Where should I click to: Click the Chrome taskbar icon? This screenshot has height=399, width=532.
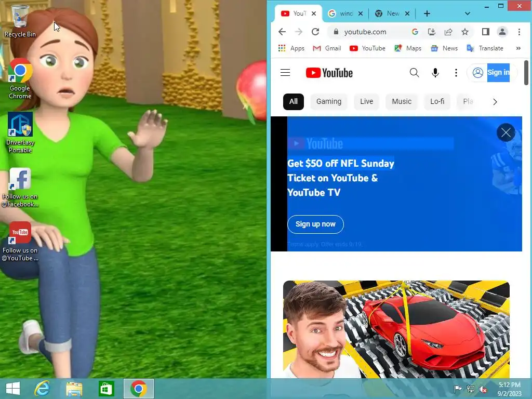pyautogui.click(x=138, y=389)
